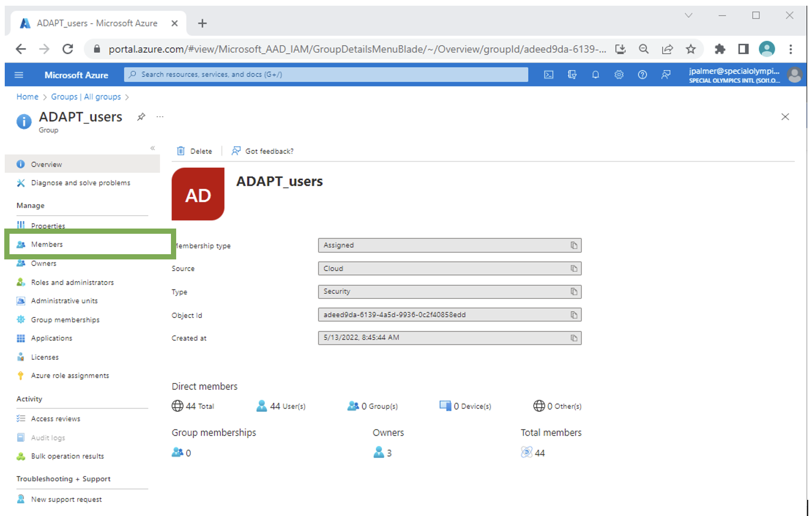Open the Help question mark icon
This screenshot has height=516, width=812.
pyautogui.click(x=642, y=75)
